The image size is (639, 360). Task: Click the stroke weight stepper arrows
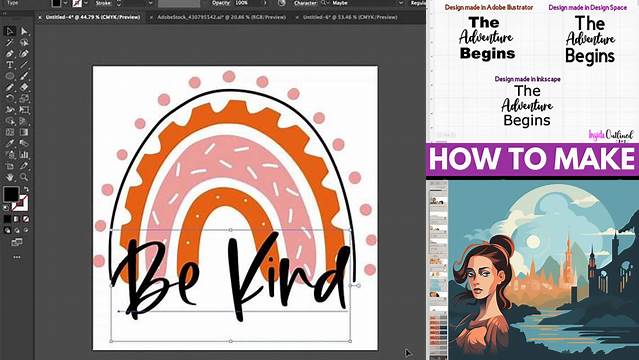click(119, 3)
